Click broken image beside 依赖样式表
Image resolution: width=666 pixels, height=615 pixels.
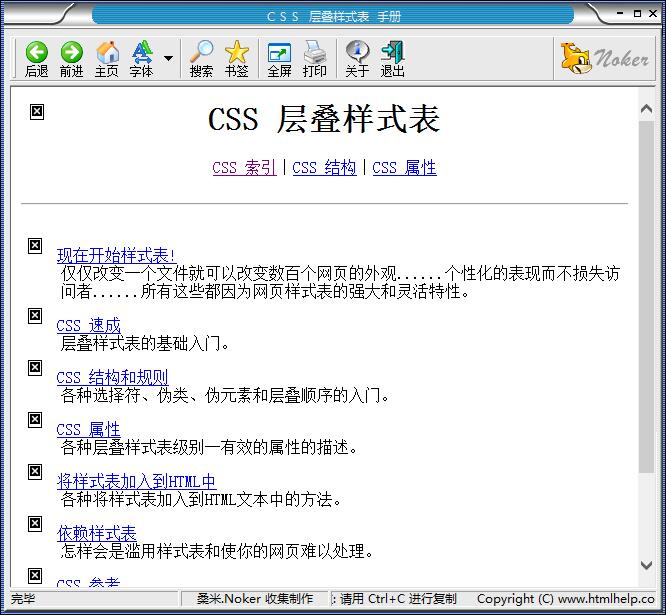coord(35,524)
